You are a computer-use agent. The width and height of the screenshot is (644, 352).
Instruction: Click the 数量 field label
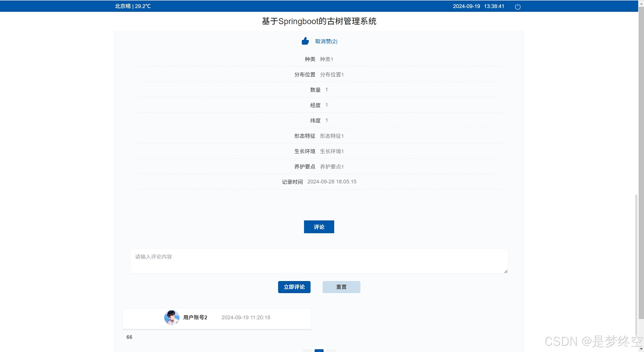[315, 90]
